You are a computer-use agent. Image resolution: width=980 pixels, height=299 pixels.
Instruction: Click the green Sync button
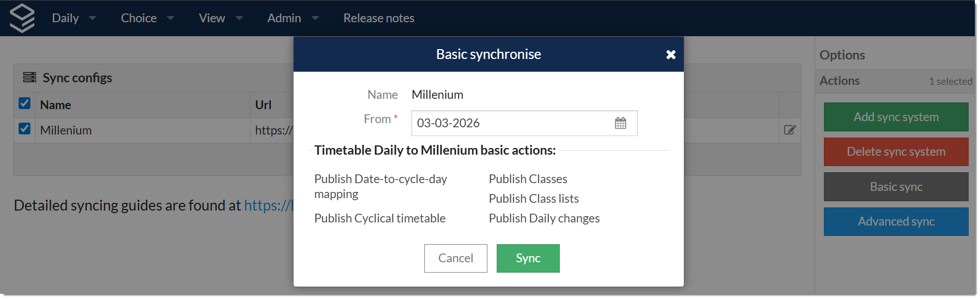click(528, 258)
